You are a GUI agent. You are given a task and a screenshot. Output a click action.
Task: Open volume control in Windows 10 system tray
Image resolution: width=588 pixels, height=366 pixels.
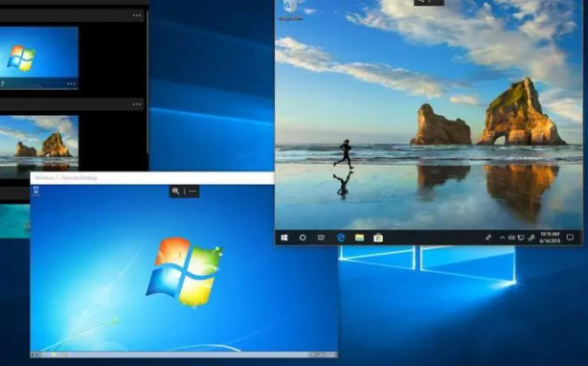(511, 238)
